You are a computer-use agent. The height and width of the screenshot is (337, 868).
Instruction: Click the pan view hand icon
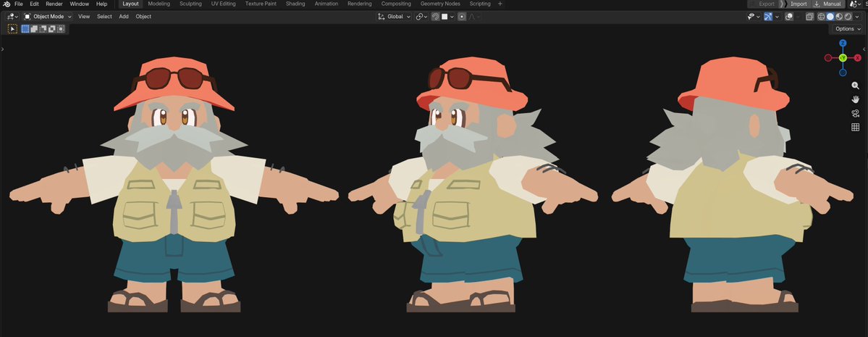[x=855, y=99]
